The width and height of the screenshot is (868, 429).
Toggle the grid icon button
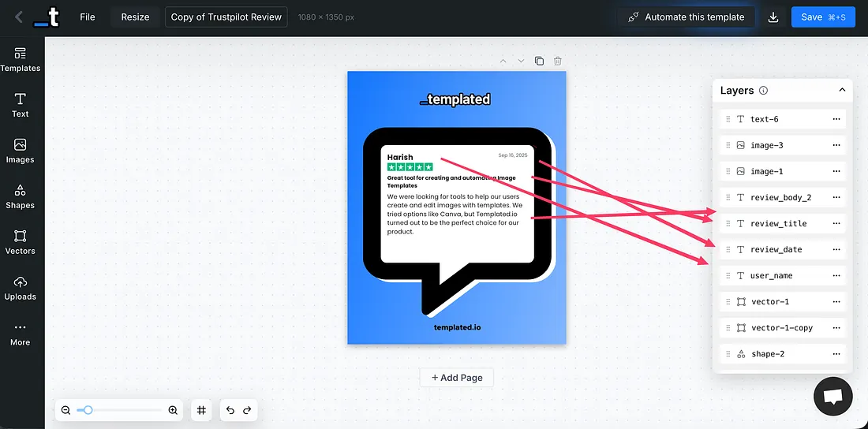pos(201,410)
